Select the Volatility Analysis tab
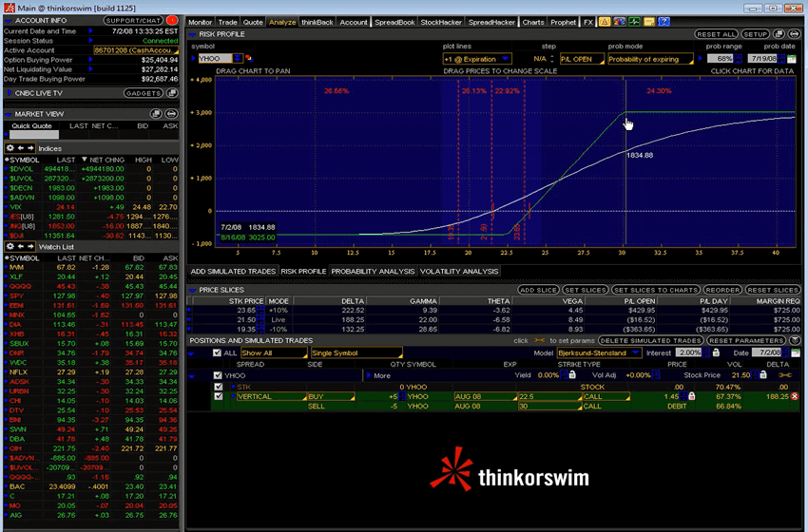This screenshot has height=532, width=808. coord(459,272)
